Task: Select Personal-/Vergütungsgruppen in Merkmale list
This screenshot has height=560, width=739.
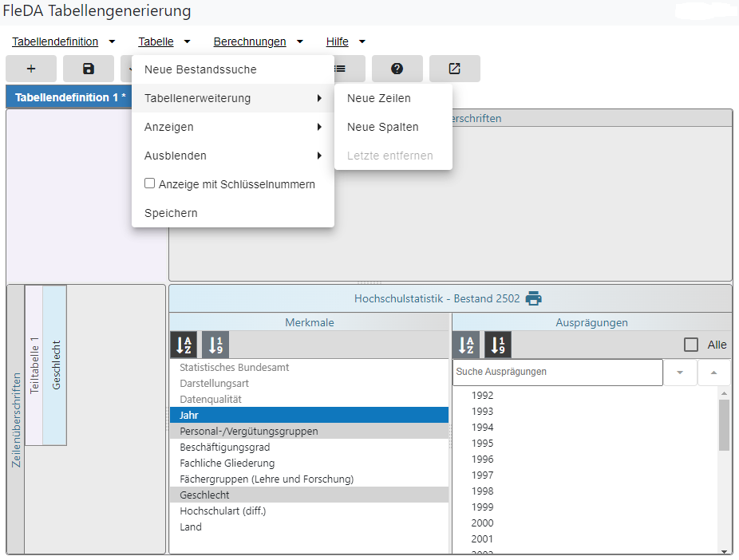Action: [249, 432]
